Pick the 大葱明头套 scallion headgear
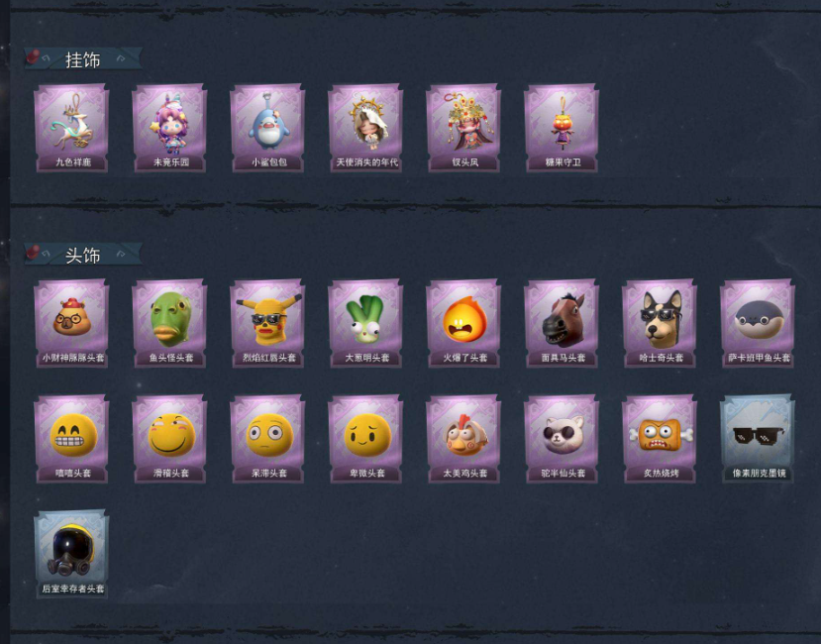821x644 pixels. (x=365, y=323)
